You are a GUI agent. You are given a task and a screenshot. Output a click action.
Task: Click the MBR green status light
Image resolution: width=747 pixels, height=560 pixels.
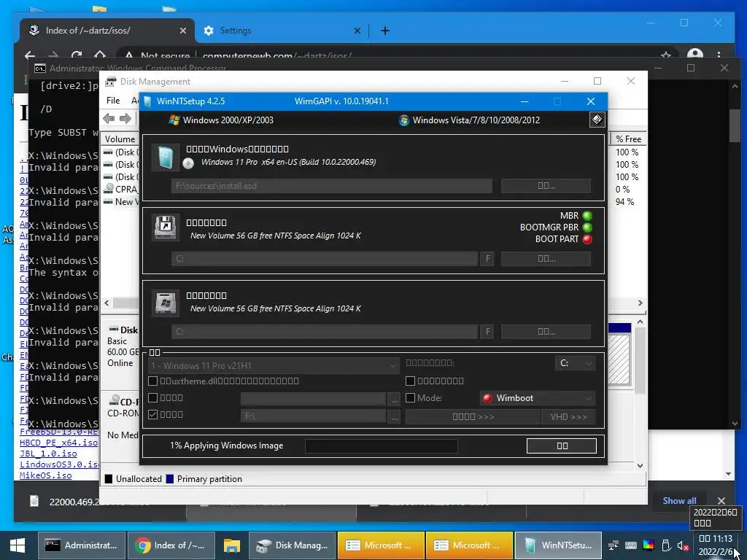[x=587, y=216]
